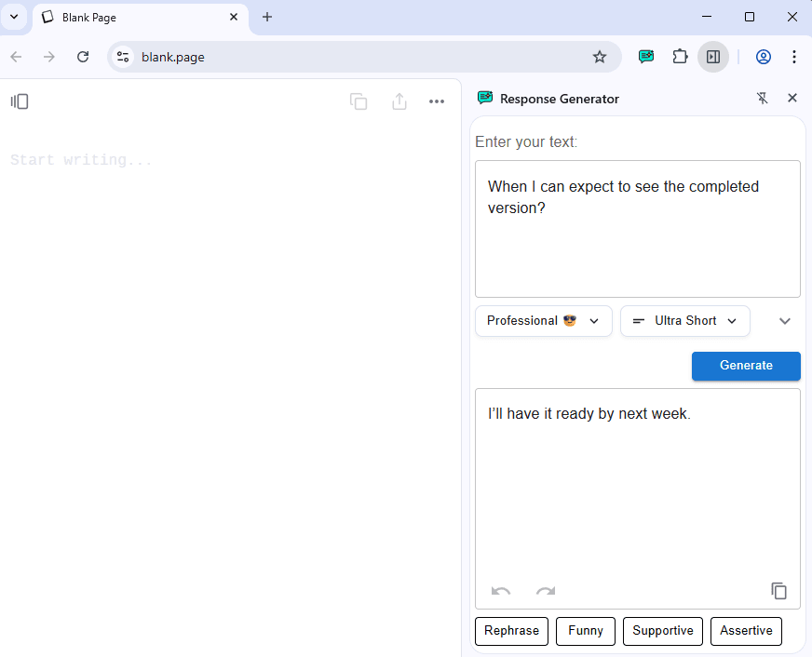Click the copy document icon in blank.page toolbar
Viewport: 812px width, 657px height.
click(359, 101)
